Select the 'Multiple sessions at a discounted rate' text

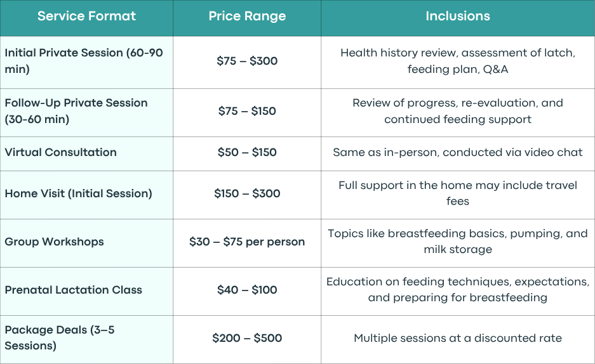pos(458,338)
